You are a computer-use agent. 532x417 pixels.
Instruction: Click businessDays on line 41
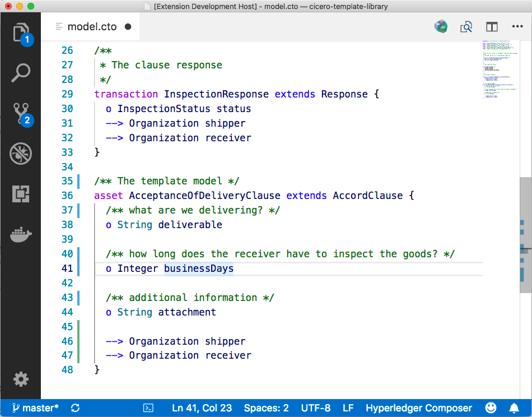click(x=199, y=268)
